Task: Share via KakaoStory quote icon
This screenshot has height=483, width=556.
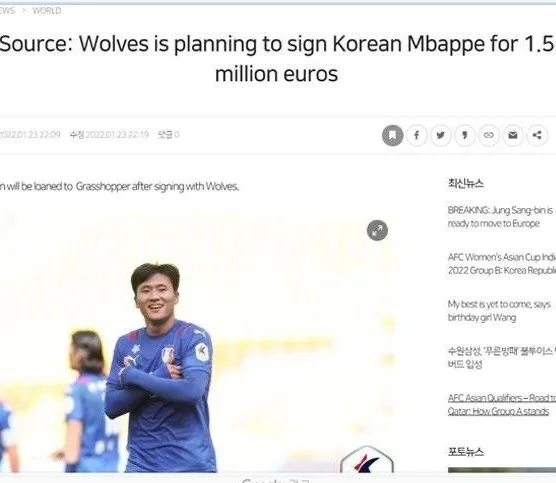Action: pyautogui.click(x=465, y=135)
